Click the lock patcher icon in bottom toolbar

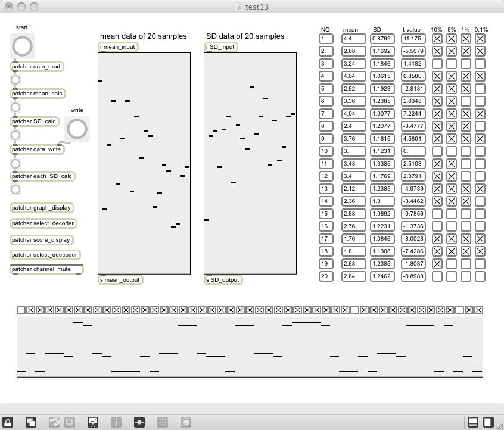8,422
